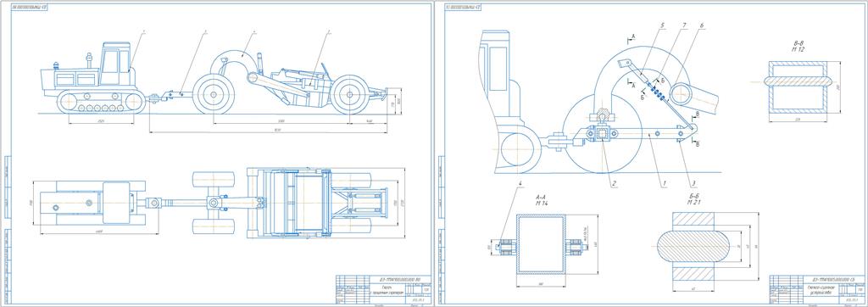Screen dimensions: 868x307
Task: Select the Б-Б section view title
Action: [x=693, y=201]
